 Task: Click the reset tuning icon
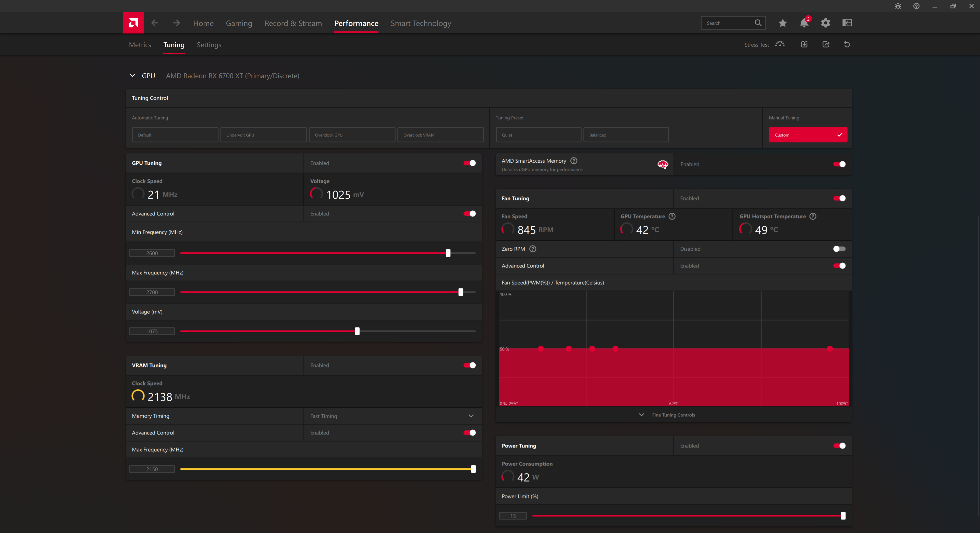847,44
